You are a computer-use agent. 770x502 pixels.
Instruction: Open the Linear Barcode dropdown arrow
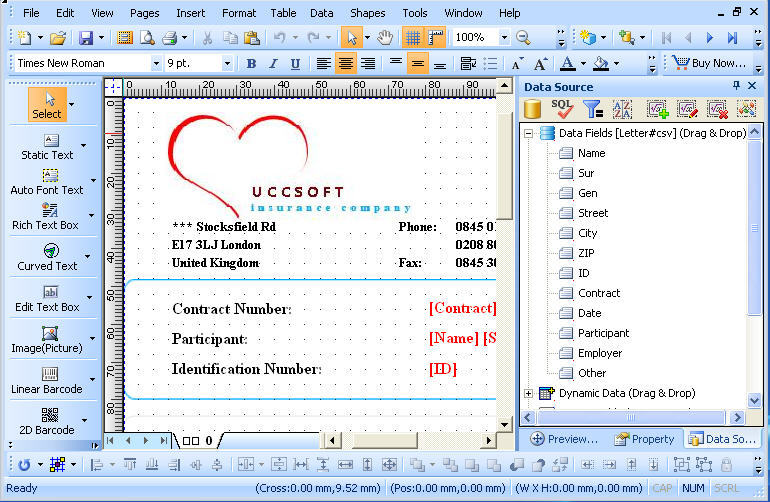[92, 379]
